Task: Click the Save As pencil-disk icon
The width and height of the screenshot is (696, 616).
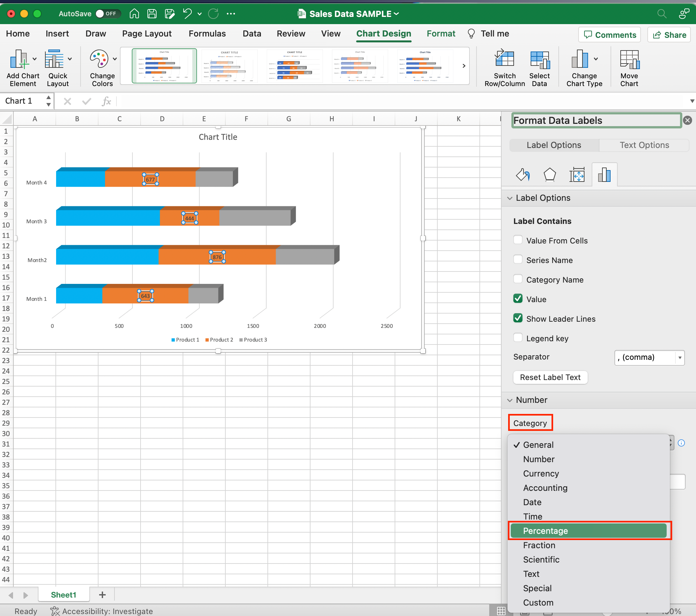Action: tap(170, 14)
